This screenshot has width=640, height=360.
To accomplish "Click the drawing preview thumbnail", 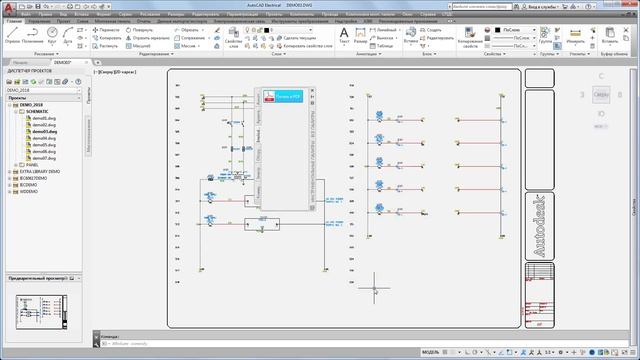I will click(41, 312).
